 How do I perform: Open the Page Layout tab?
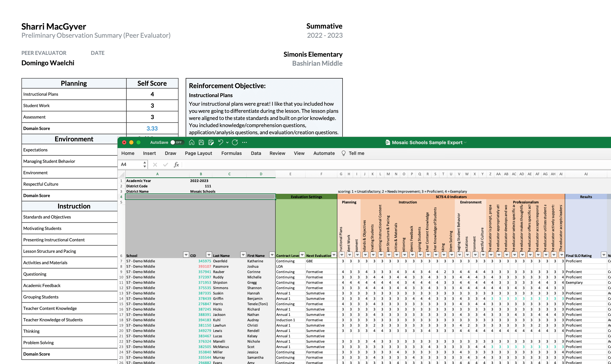click(198, 153)
